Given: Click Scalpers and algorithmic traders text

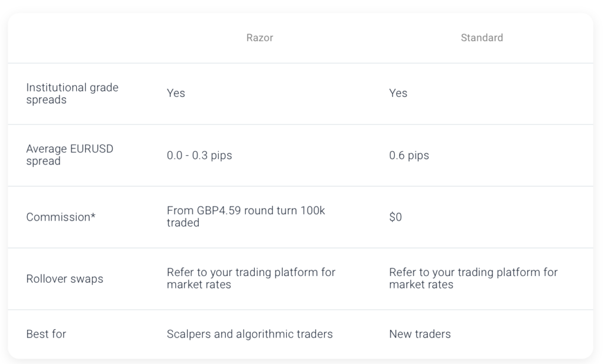Looking at the screenshot, I should tap(250, 334).
